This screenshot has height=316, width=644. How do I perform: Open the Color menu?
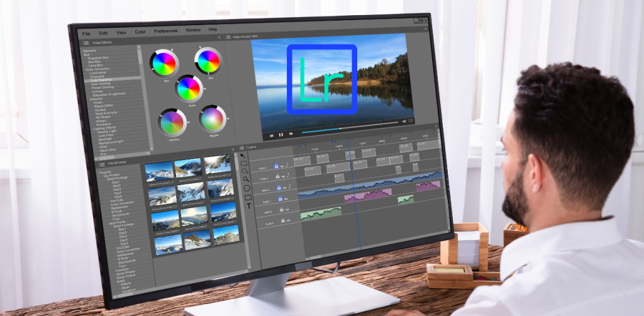click(140, 31)
